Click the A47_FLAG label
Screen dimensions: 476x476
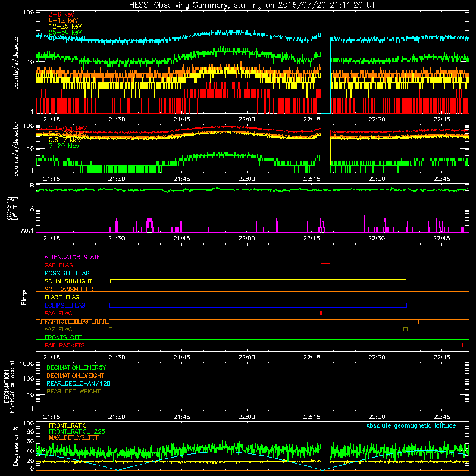[58, 329]
